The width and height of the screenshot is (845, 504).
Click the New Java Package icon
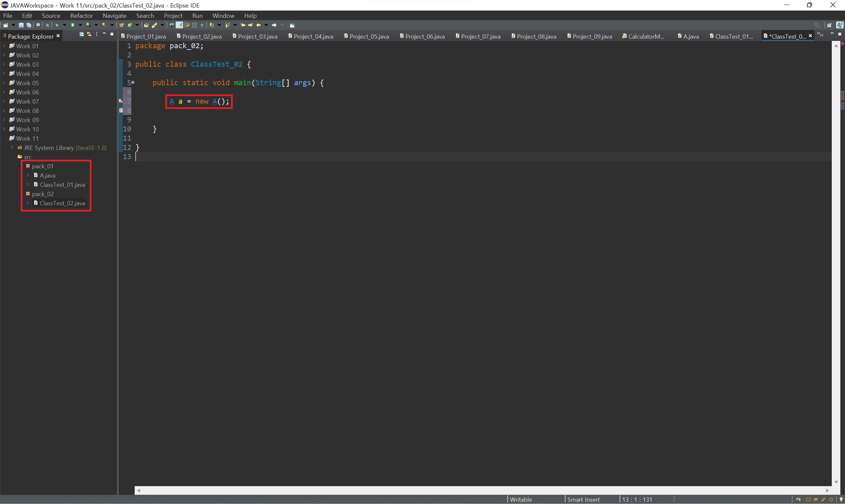tap(121, 25)
